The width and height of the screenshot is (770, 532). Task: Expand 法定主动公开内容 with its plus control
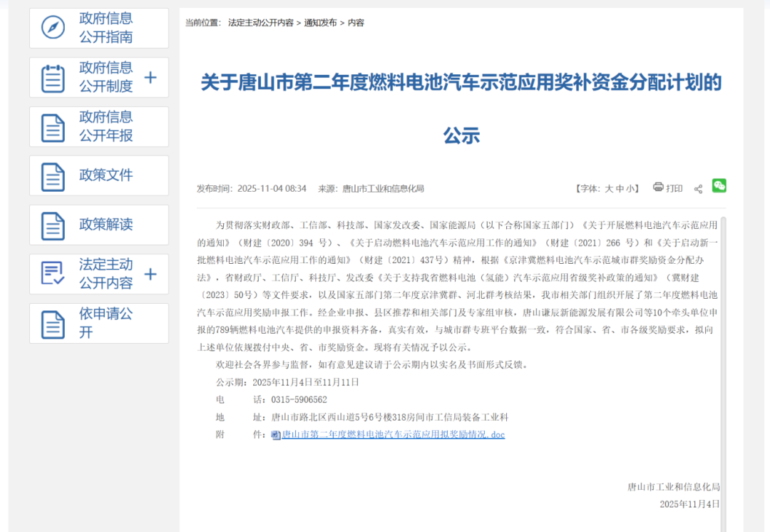[x=150, y=274]
